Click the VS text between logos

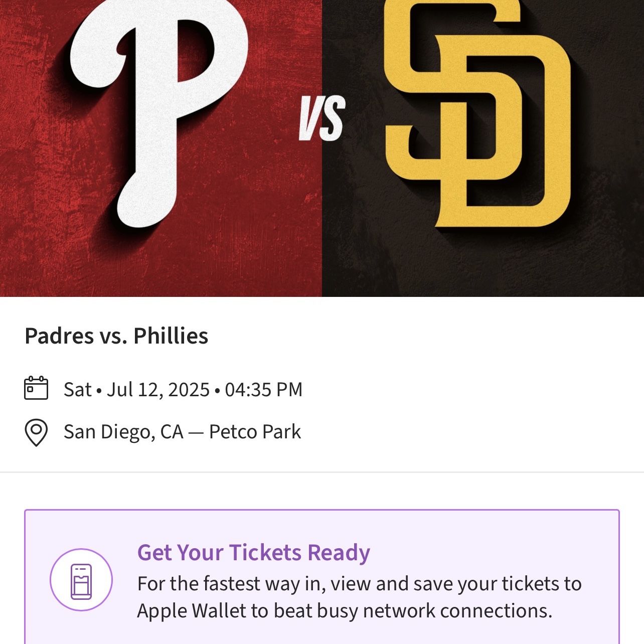(322, 118)
